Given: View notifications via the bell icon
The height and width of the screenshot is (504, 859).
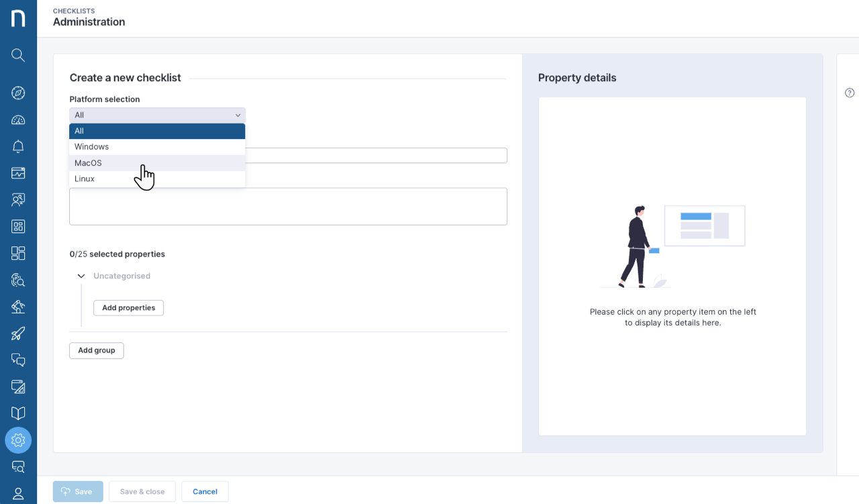Looking at the screenshot, I should 18,146.
